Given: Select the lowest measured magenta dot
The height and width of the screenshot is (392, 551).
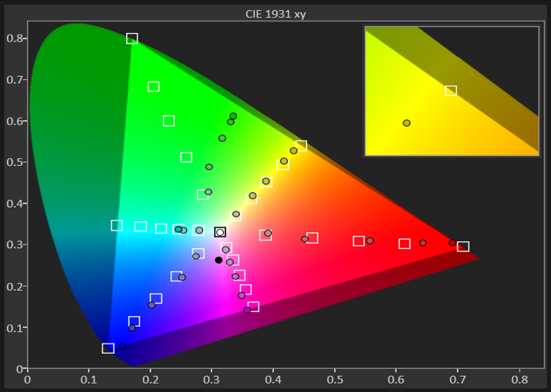Looking at the screenshot, I should pos(247,310).
